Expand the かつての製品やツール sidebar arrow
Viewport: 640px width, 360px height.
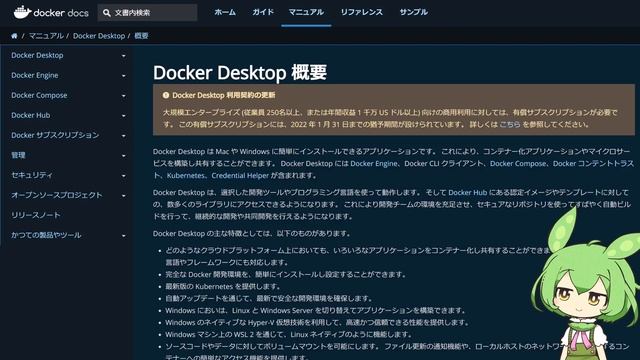pos(124,236)
